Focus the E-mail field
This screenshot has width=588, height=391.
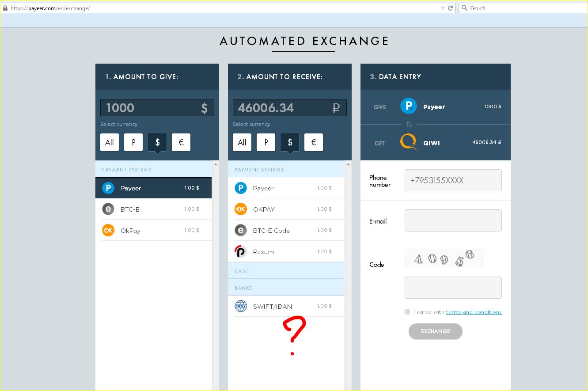(x=453, y=220)
